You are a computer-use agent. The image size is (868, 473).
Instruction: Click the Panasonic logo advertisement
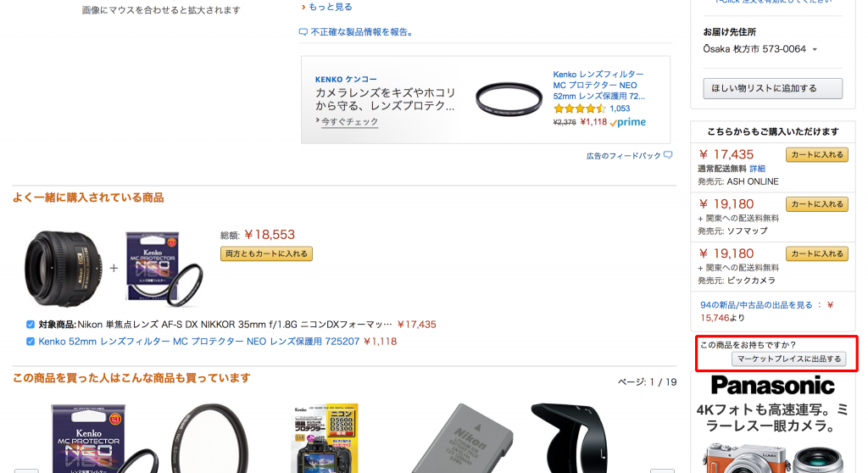coord(773,386)
